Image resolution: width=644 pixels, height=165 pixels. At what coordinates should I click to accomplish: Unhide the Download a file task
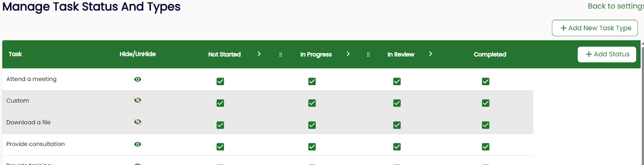[x=138, y=122]
